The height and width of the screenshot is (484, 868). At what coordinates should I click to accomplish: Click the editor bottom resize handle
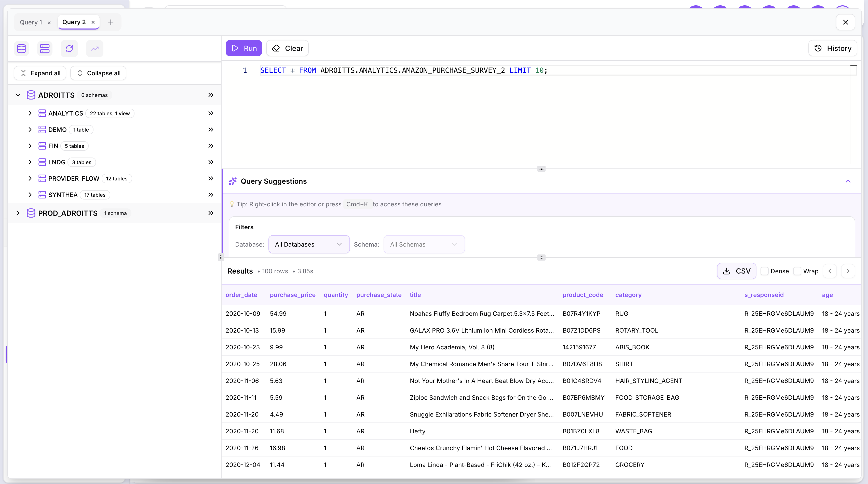click(541, 169)
